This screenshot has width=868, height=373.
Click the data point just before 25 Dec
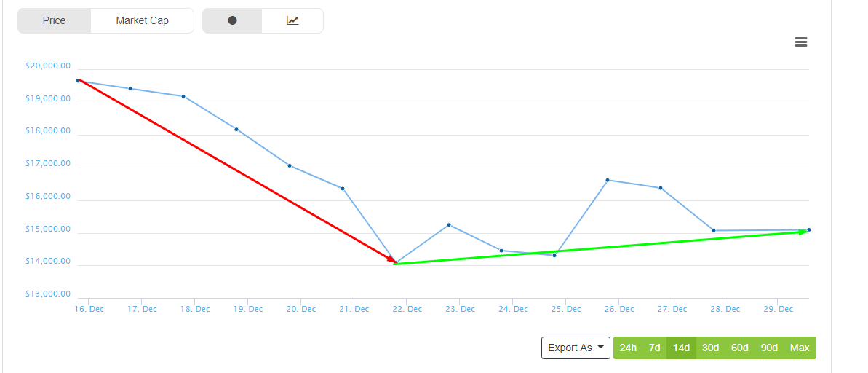click(554, 255)
